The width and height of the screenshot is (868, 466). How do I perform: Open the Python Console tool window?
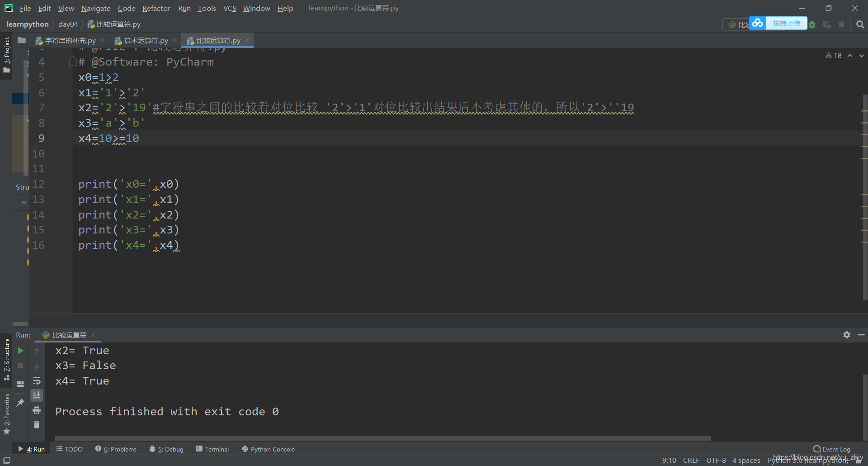pyautogui.click(x=268, y=449)
